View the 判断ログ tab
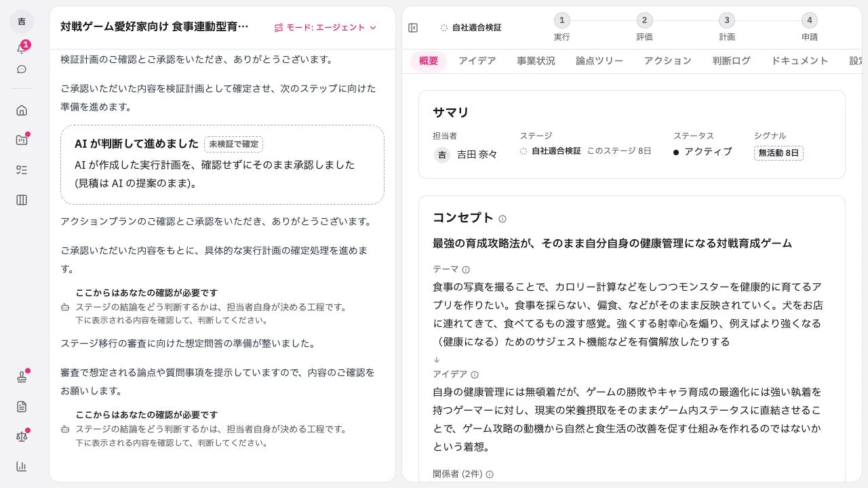 point(732,61)
